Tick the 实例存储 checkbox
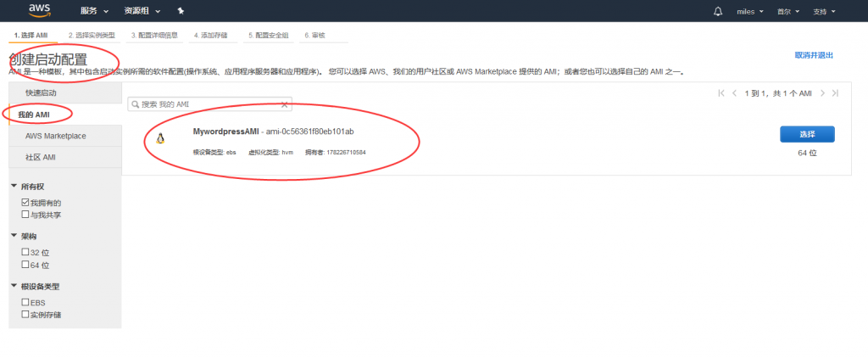Viewport: 868px width, 358px height. click(25, 314)
